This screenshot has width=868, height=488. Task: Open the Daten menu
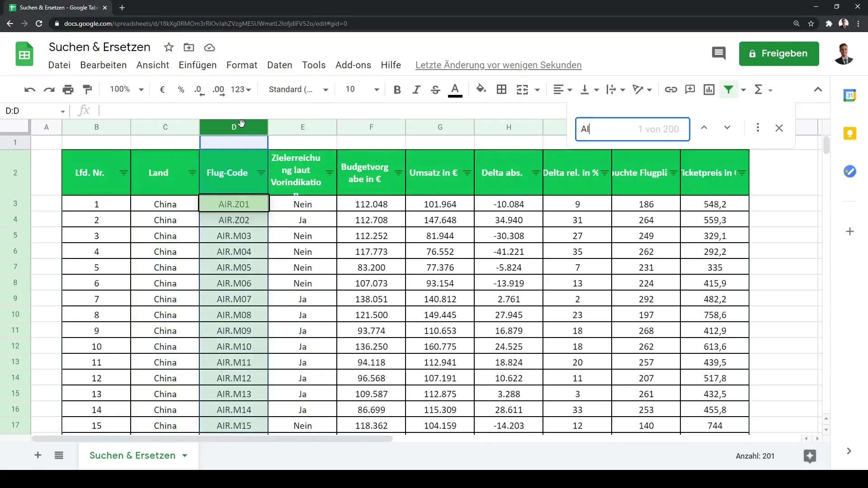(280, 65)
